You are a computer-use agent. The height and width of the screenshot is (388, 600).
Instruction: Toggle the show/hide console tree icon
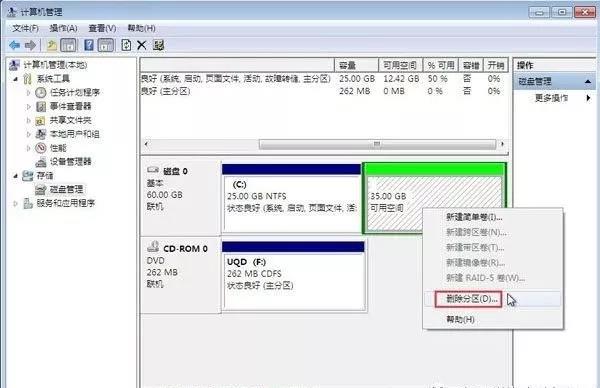pyautogui.click(x=69, y=46)
